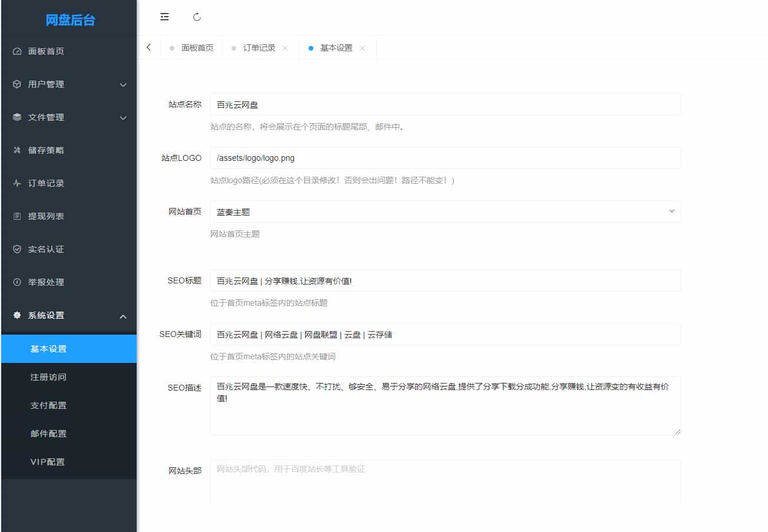Collapse the 系统设置 submenu
768x532 pixels.
point(123,316)
